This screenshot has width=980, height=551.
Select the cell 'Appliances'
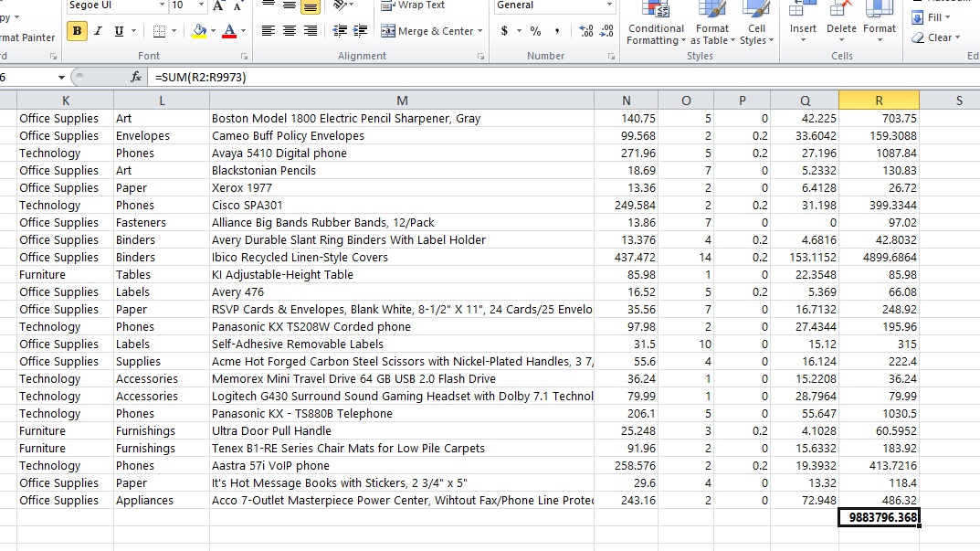162,501
